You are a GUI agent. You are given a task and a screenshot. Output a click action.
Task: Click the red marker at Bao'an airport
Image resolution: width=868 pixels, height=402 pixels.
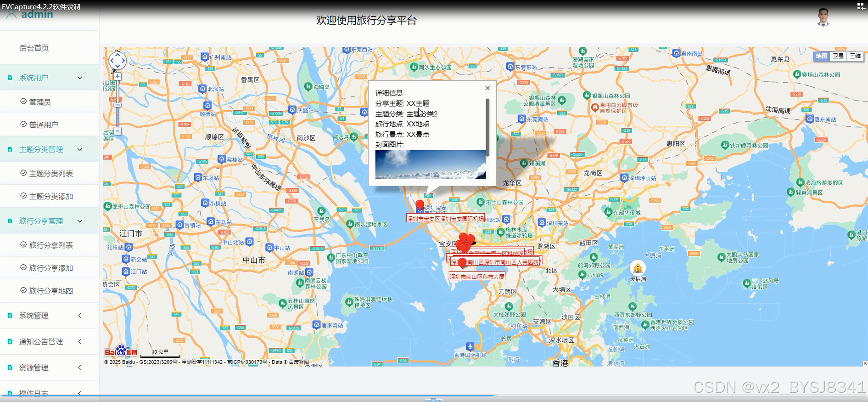pyautogui.click(x=420, y=206)
